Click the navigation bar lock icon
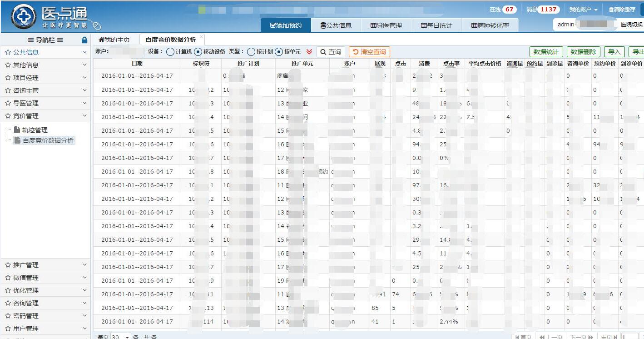The width and height of the screenshot is (644, 339). [84, 40]
